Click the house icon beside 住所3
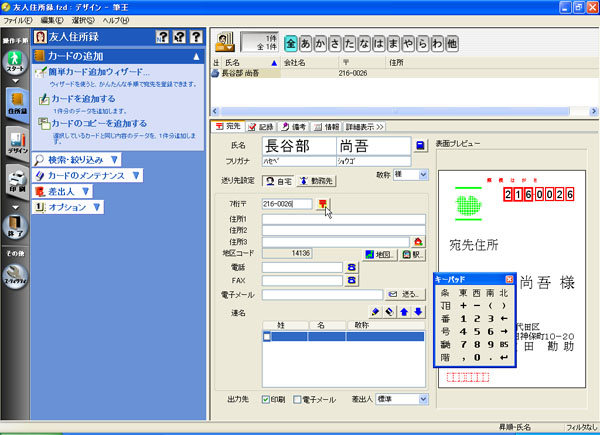 click(418, 241)
